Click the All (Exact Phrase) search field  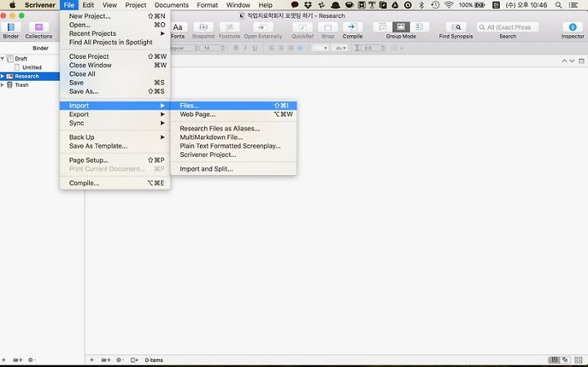point(508,27)
